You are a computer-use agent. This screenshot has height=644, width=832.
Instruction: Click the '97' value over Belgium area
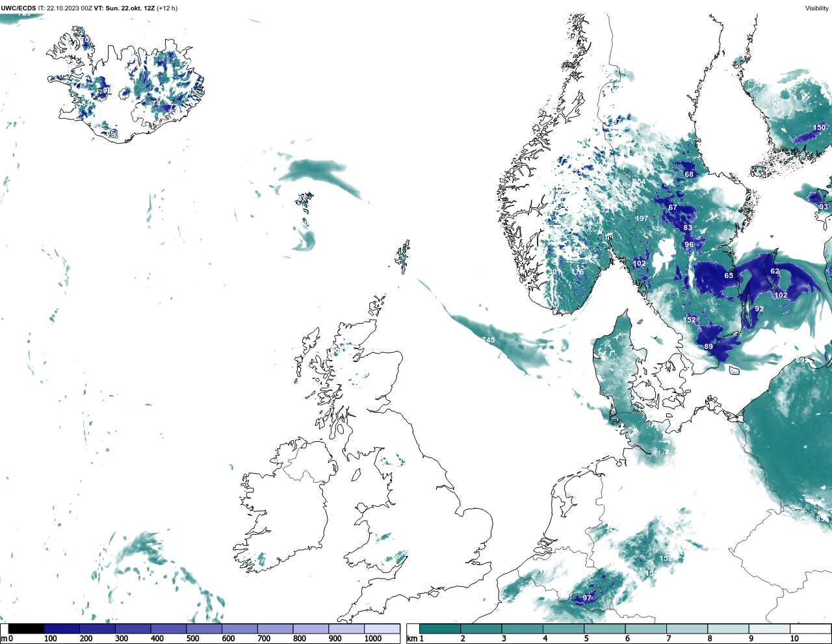pyautogui.click(x=587, y=598)
